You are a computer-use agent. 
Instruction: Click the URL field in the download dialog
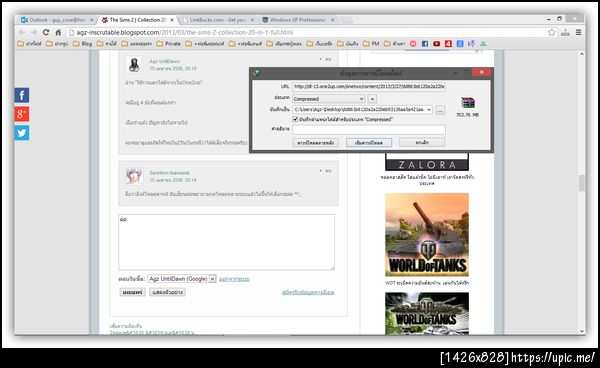tap(369, 87)
